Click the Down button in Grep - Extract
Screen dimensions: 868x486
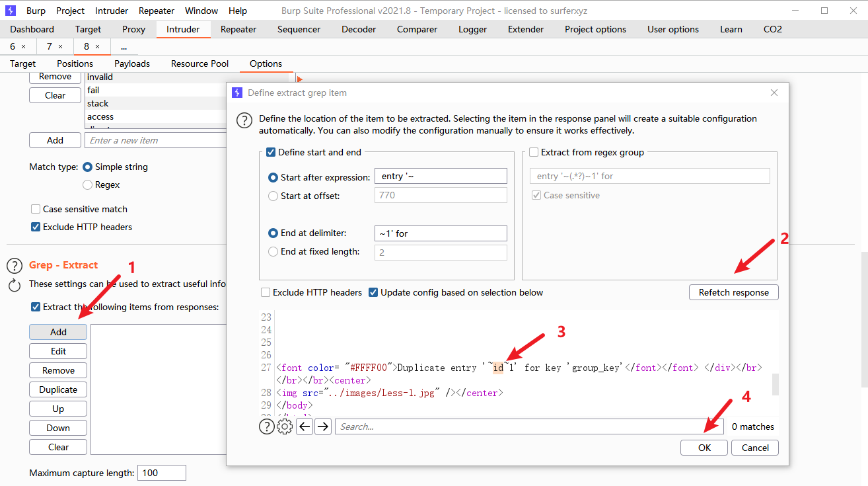tap(58, 428)
